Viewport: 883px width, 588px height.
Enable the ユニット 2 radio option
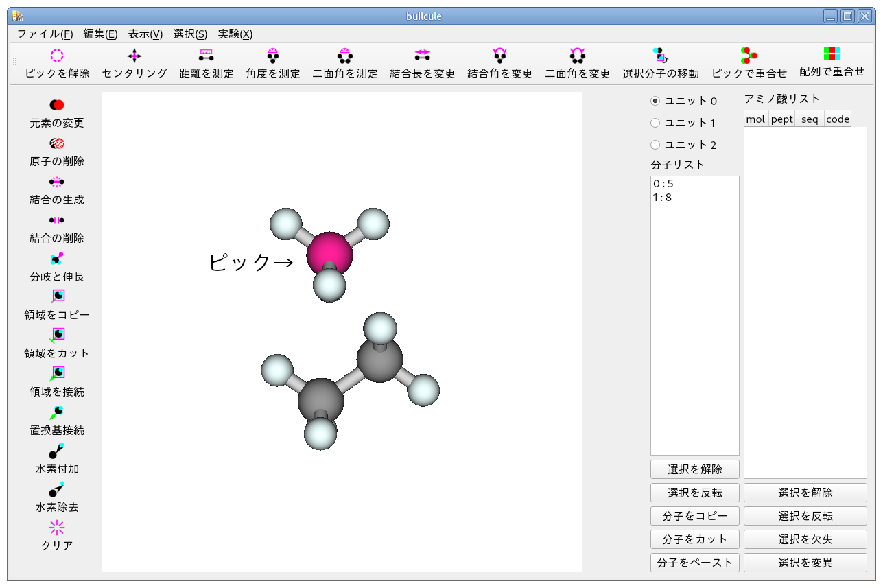pyautogui.click(x=655, y=145)
